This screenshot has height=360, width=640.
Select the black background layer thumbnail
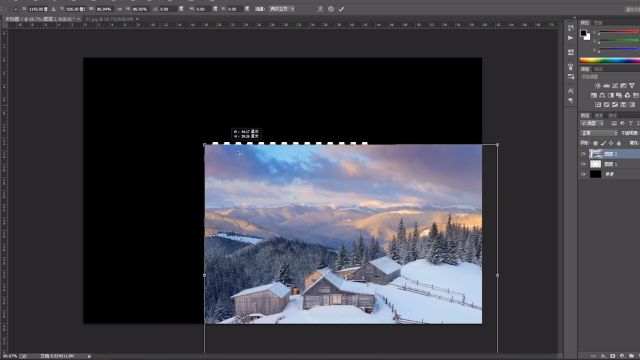tap(596, 174)
